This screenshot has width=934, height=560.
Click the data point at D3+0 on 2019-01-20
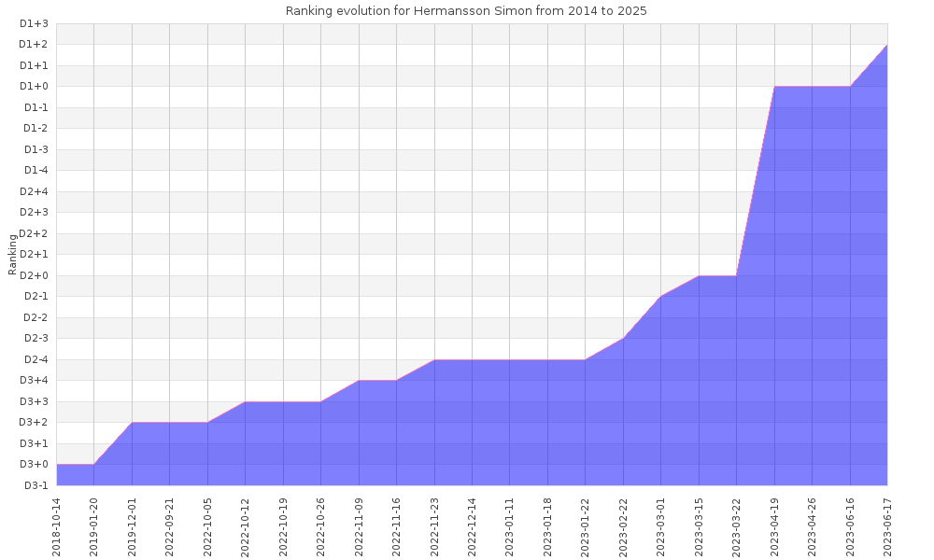coord(94,464)
